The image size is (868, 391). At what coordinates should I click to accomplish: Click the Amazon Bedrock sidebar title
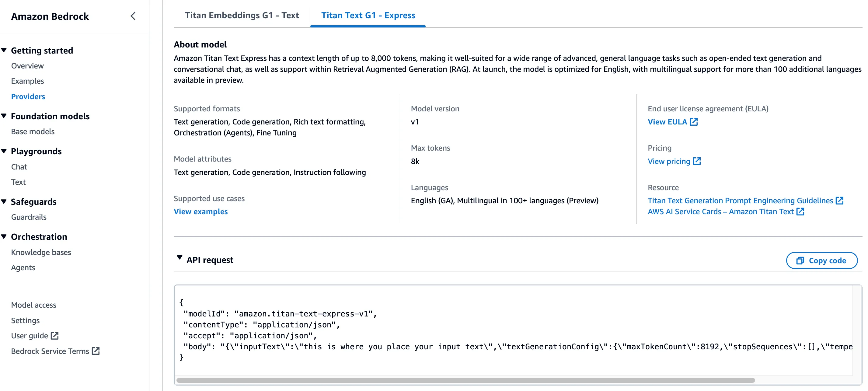point(50,16)
